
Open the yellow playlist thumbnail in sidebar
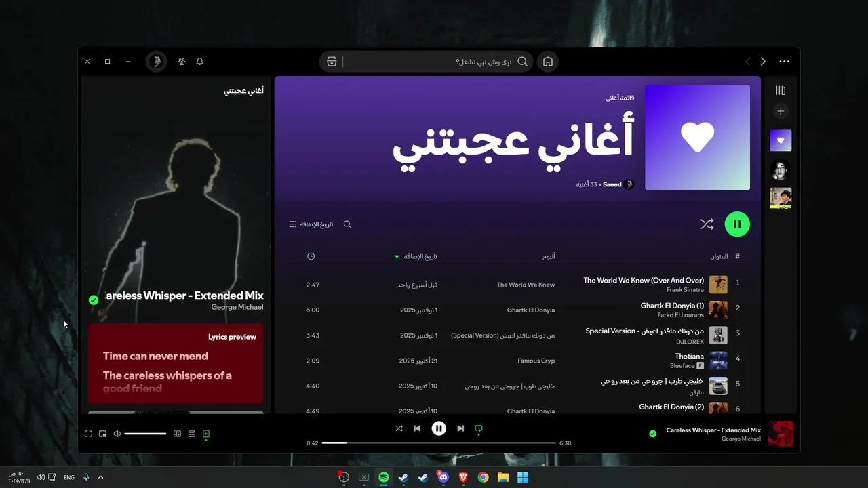[781, 199]
